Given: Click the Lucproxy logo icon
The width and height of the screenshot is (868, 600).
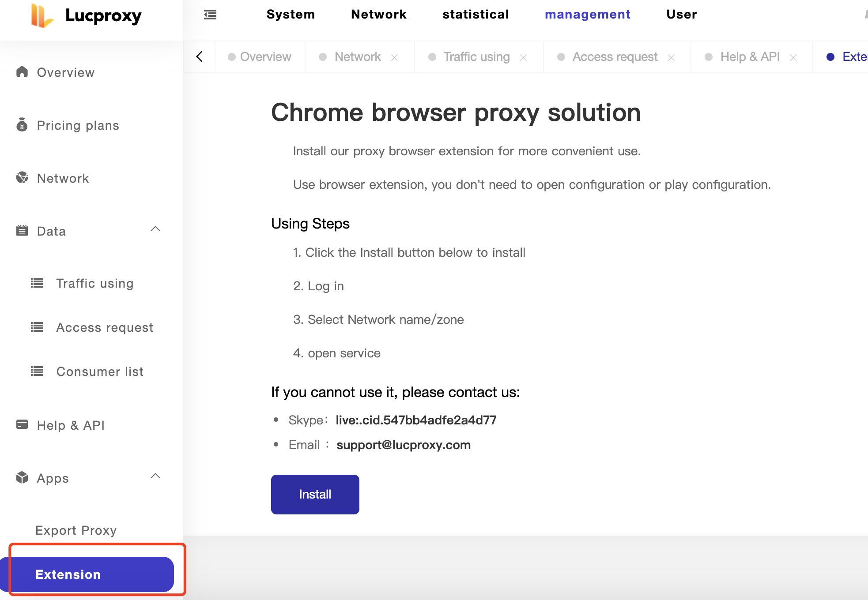Looking at the screenshot, I should pyautogui.click(x=42, y=16).
